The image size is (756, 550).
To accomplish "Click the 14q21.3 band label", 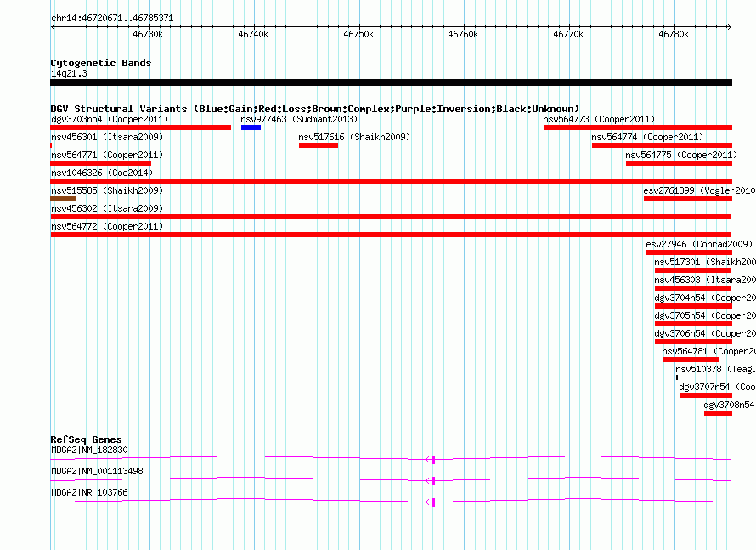I will tap(69, 73).
